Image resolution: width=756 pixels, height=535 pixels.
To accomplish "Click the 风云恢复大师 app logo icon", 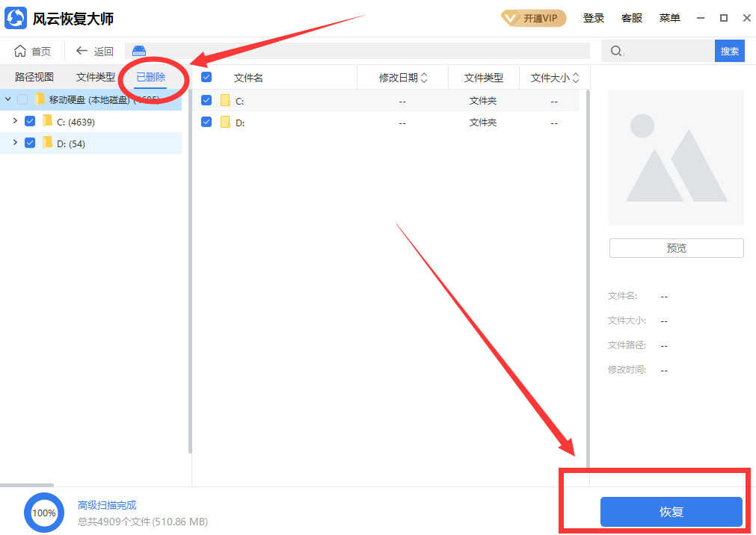I will coord(16,18).
